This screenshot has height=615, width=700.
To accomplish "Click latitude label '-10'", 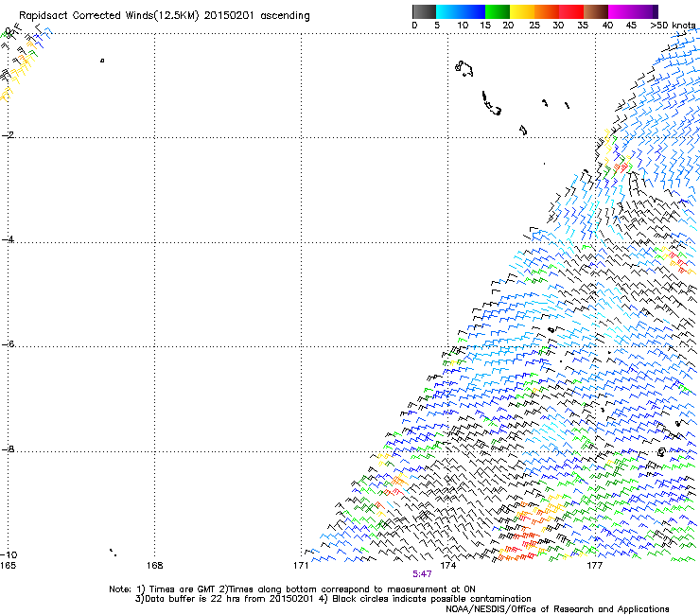I will (9, 554).
